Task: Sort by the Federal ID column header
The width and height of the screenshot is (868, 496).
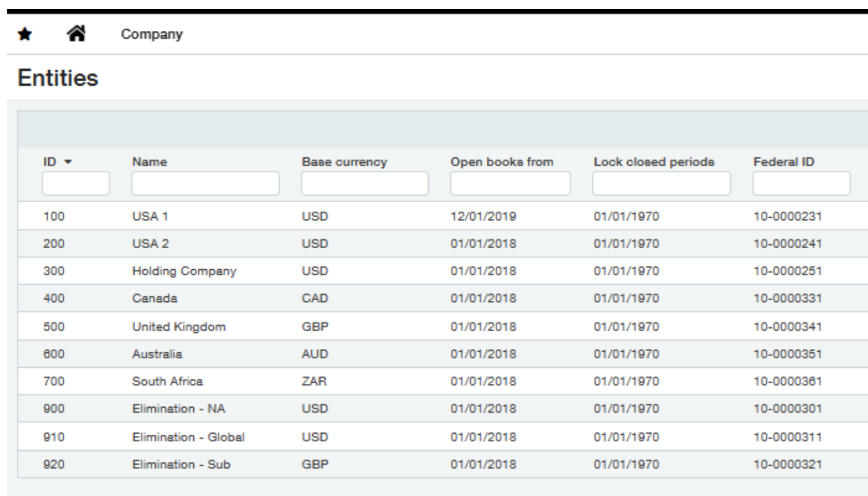Action: point(784,163)
